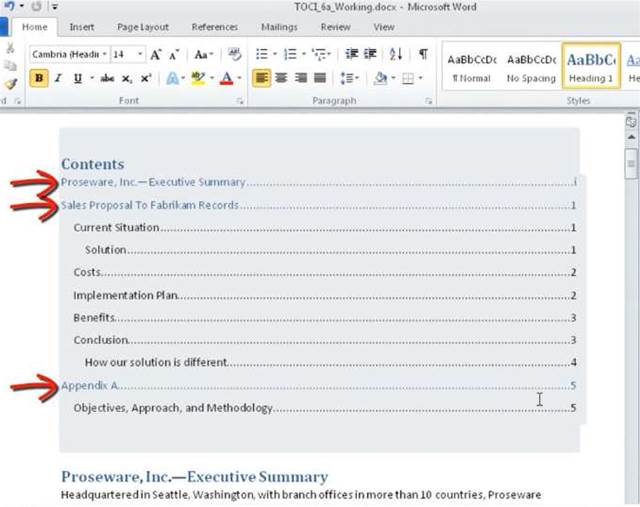Viewport: 640px width, 507px height.
Task: Open the Paragraph dialog launcher
Action: pos(428,101)
